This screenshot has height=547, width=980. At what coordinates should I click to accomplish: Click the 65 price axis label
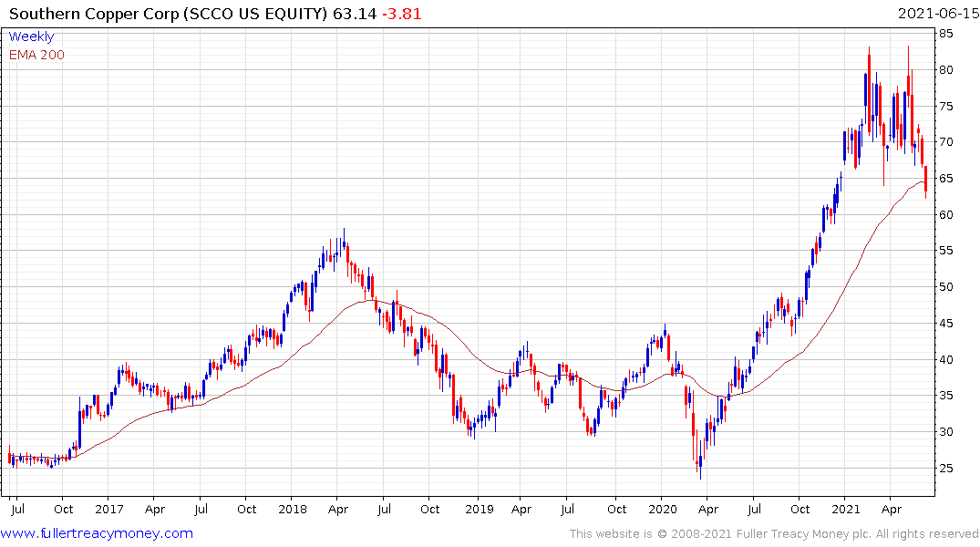point(945,178)
